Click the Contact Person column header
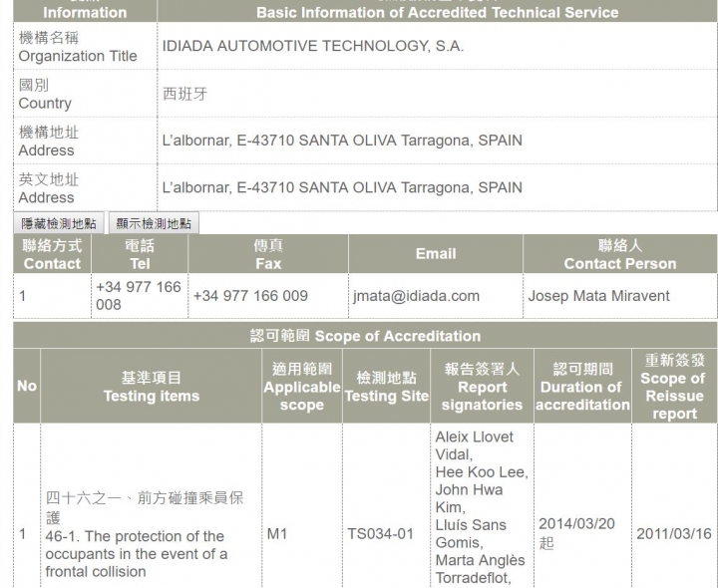This screenshot has width=718, height=588. pyautogui.click(x=620, y=254)
